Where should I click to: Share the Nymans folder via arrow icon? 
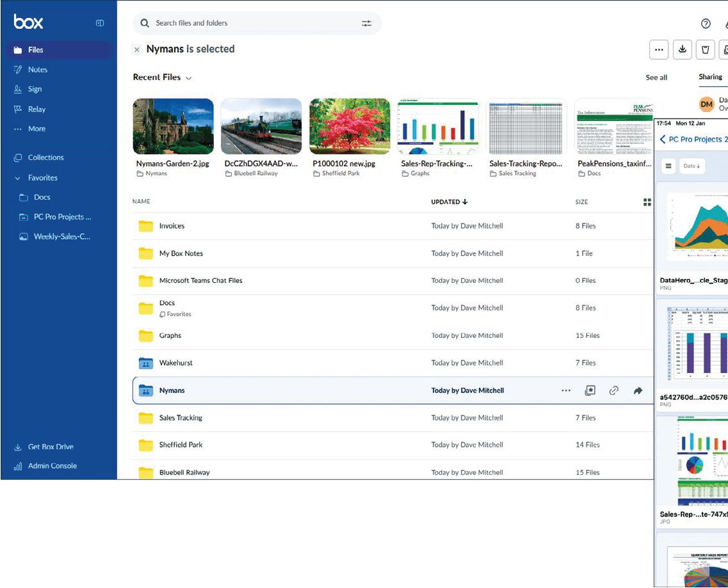[x=638, y=390]
